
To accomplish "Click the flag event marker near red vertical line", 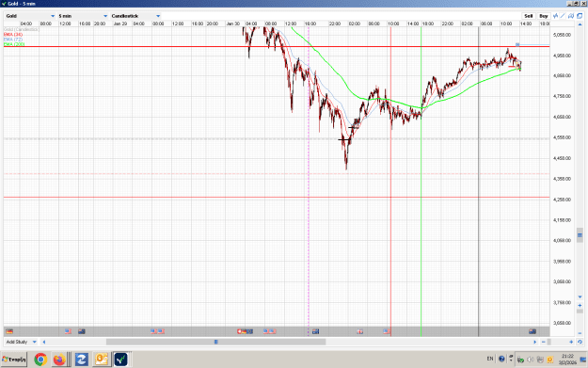I will coord(387,331).
